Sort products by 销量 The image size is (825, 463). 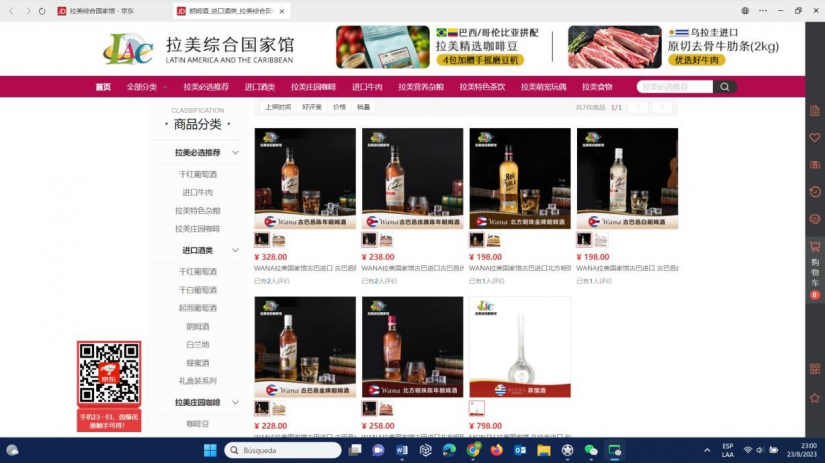364,107
